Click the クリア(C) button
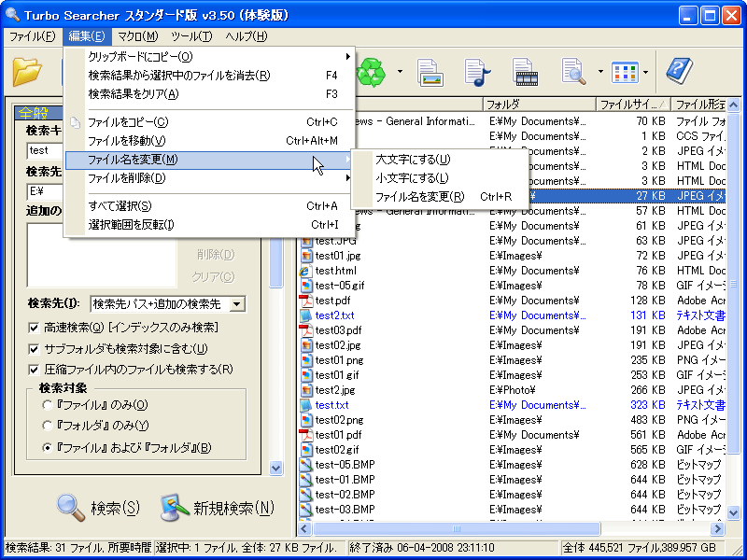747x560 pixels. pos(213,276)
